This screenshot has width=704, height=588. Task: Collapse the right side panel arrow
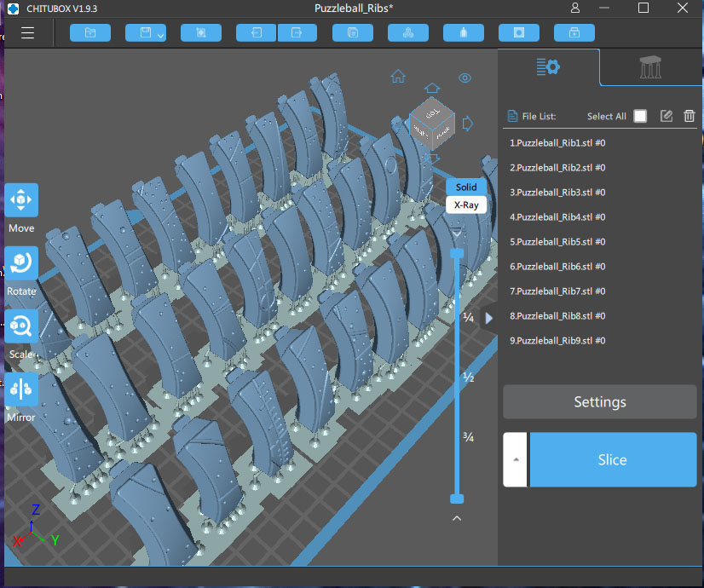pos(488,318)
